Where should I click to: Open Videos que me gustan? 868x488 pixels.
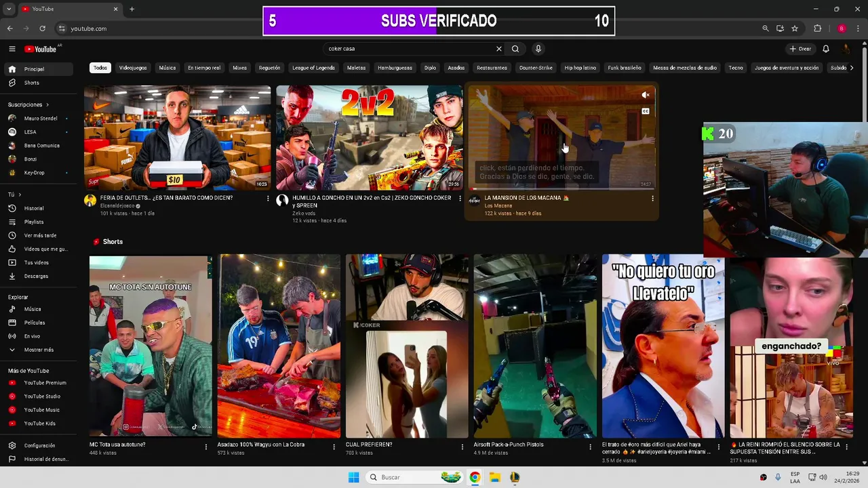(x=39, y=249)
